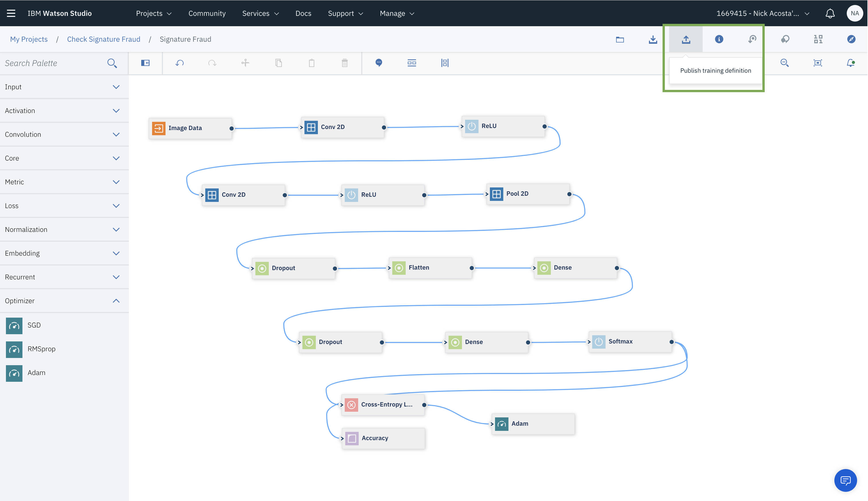
Task: Select the Softmax node
Action: click(630, 342)
